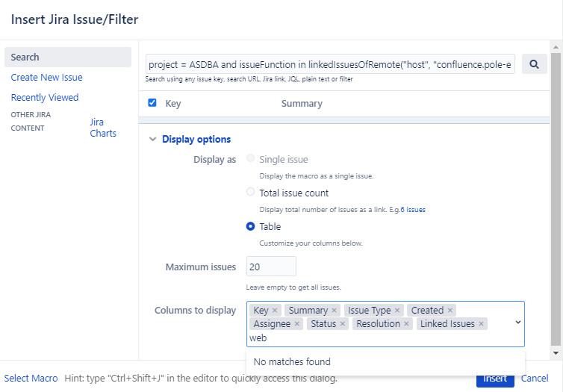Open the Create New Issue tab
The width and height of the screenshot is (563, 392).
click(x=47, y=77)
